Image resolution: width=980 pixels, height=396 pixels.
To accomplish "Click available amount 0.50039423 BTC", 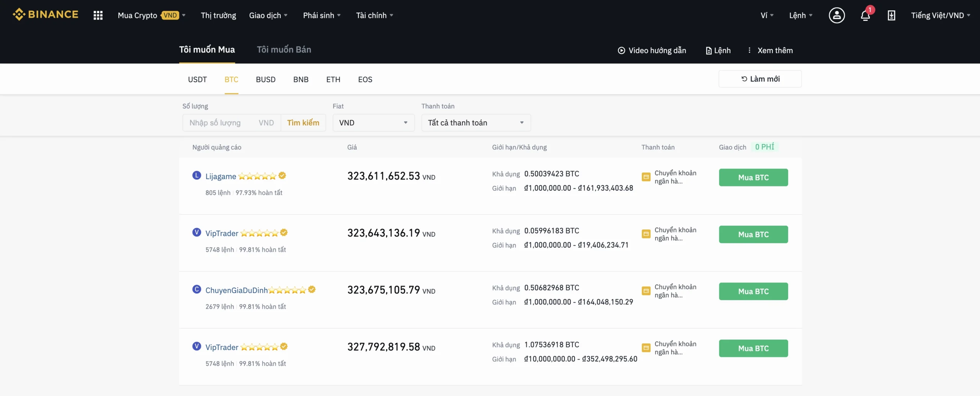I will [x=552, y=174].
